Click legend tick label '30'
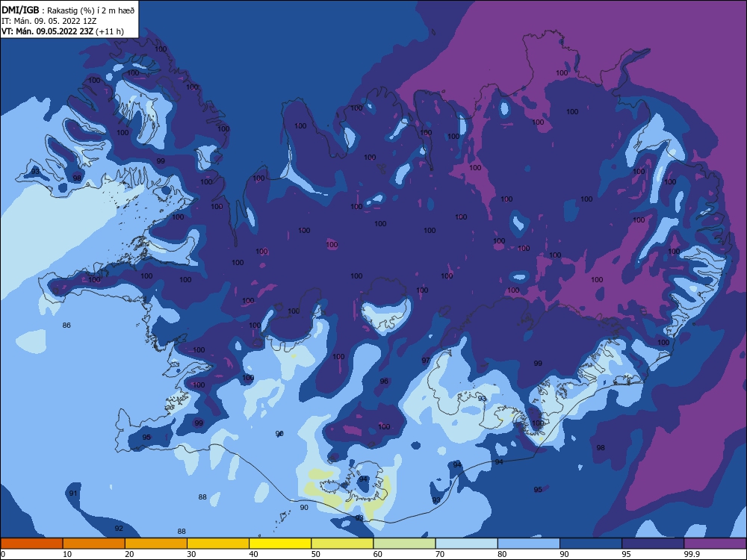The height and width of the screenshot is (560, 747). coord(191,554)
